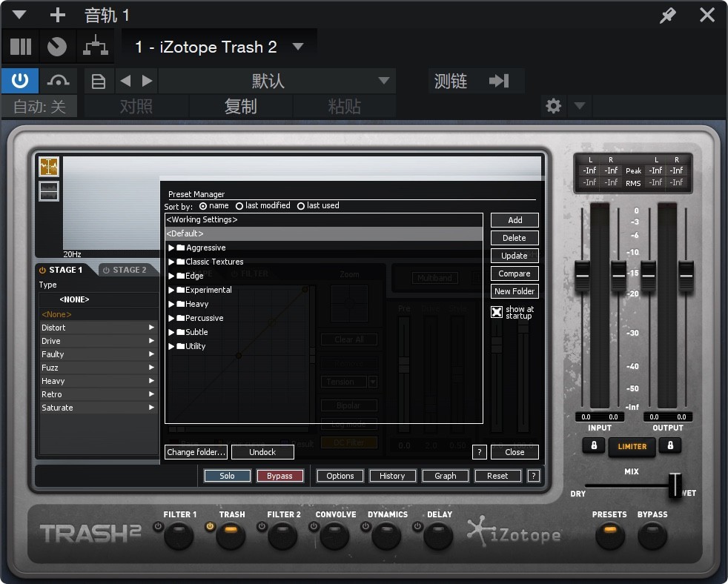Pin the plugin window with the pin icon
The image size is (728, 584).
666,15
